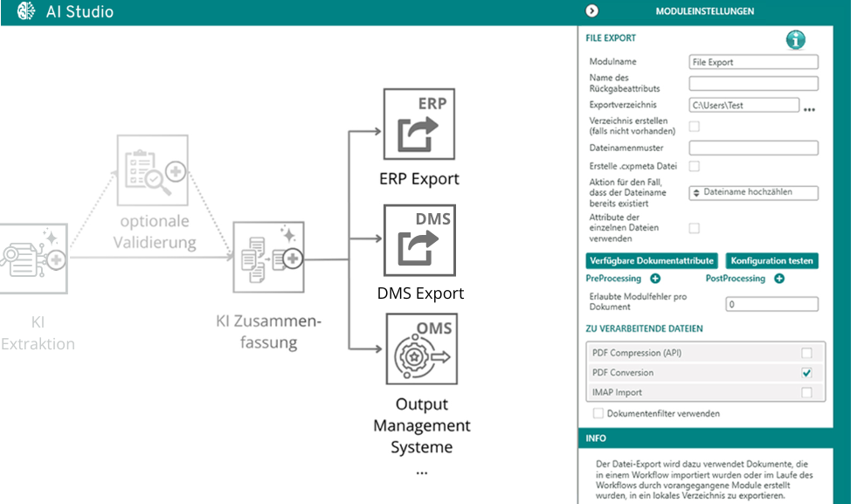This screenshot has width=857, height=504.
Task: Click the optionale Validierung node icon
Action: (153, 171)
